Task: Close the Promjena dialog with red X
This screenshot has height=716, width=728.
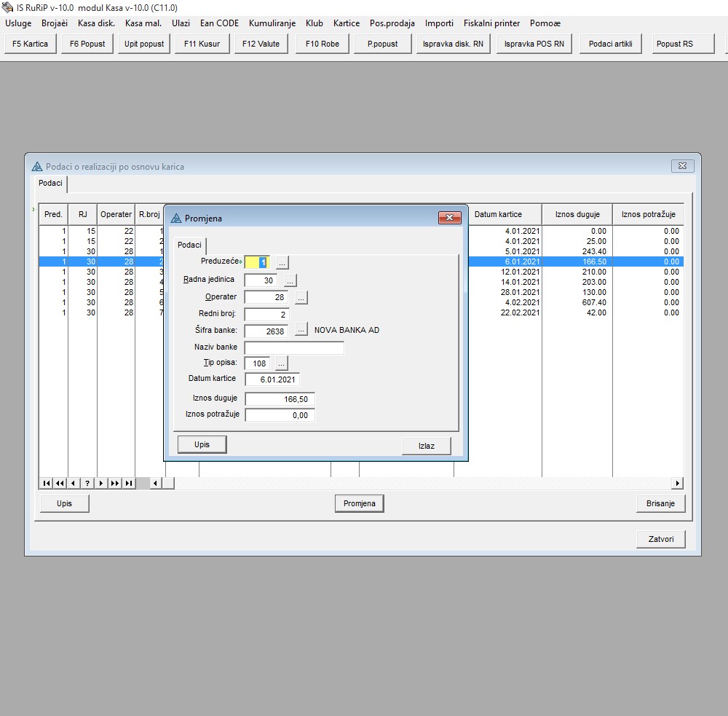Action: 449,218
